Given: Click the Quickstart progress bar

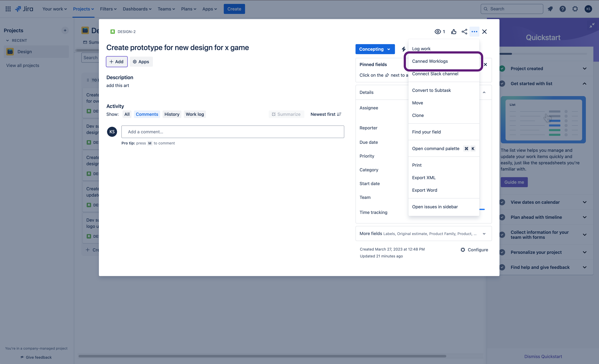Looking at the screenshot, I should (x=543, y=54).
